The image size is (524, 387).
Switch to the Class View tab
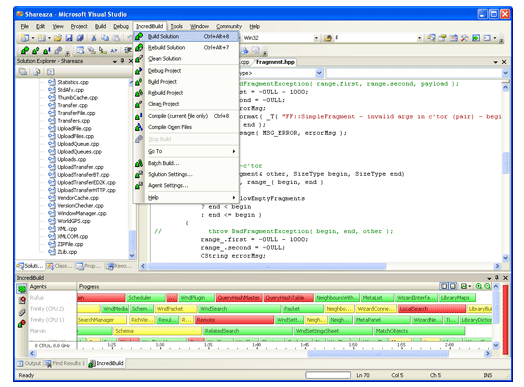59,266
